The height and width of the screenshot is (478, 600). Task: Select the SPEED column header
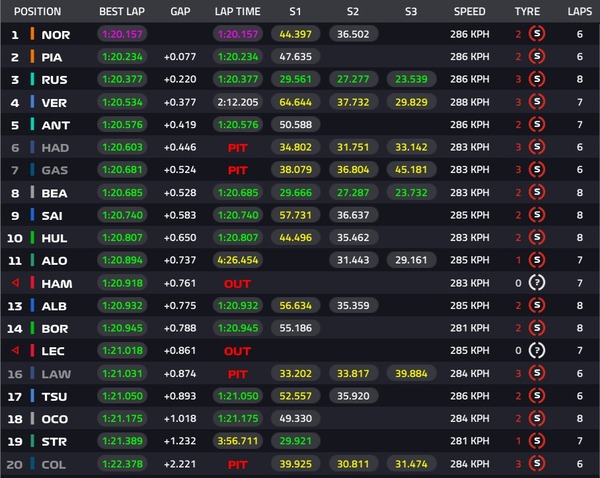[x=469, y=12]
